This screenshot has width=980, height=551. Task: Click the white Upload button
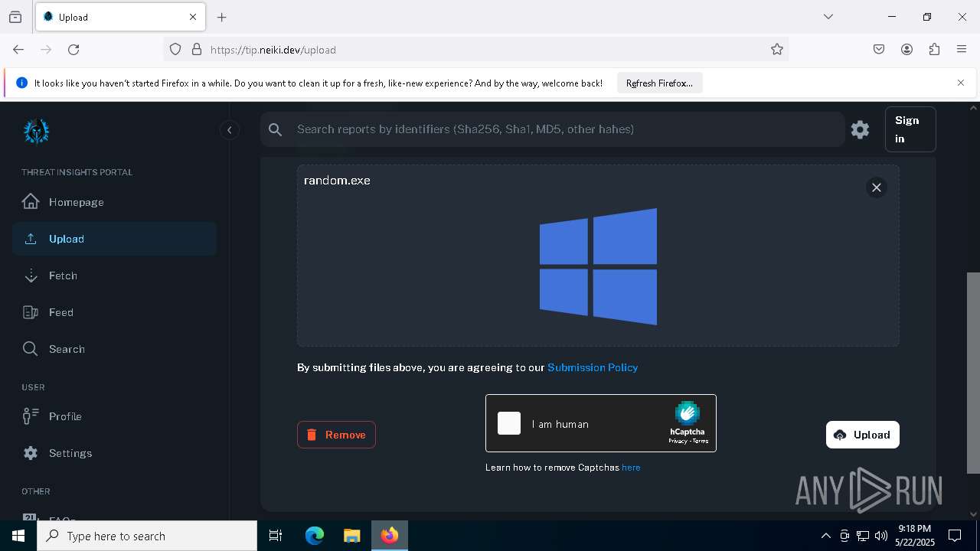(x=862, y=435)
